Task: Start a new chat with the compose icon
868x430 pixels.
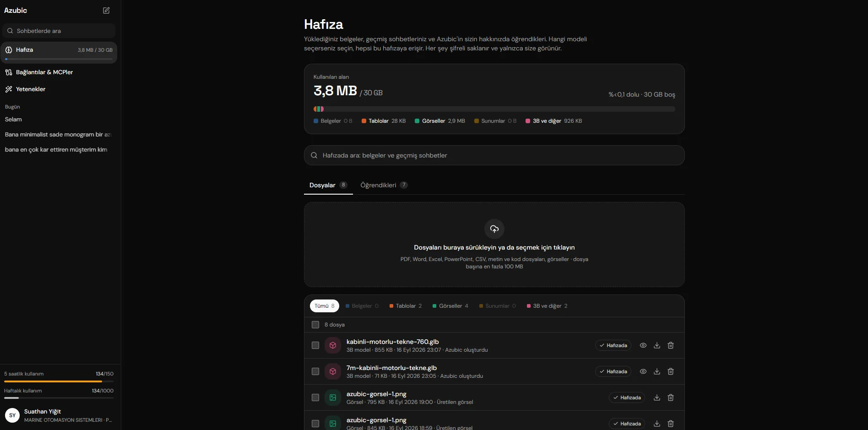Action: pos(106,10)
